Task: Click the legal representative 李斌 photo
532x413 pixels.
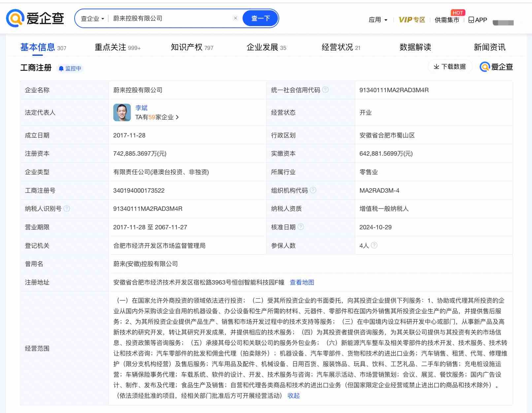Action: 122,112
